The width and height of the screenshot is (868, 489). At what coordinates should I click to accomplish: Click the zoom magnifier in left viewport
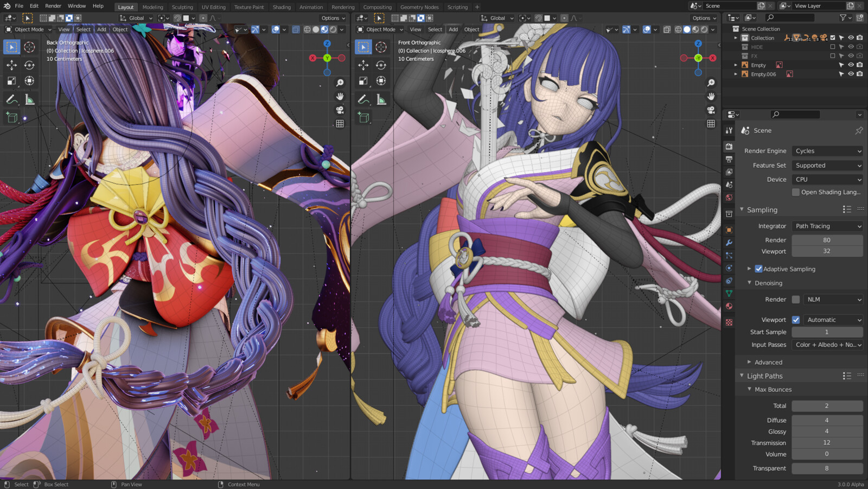tap(340, 82)
